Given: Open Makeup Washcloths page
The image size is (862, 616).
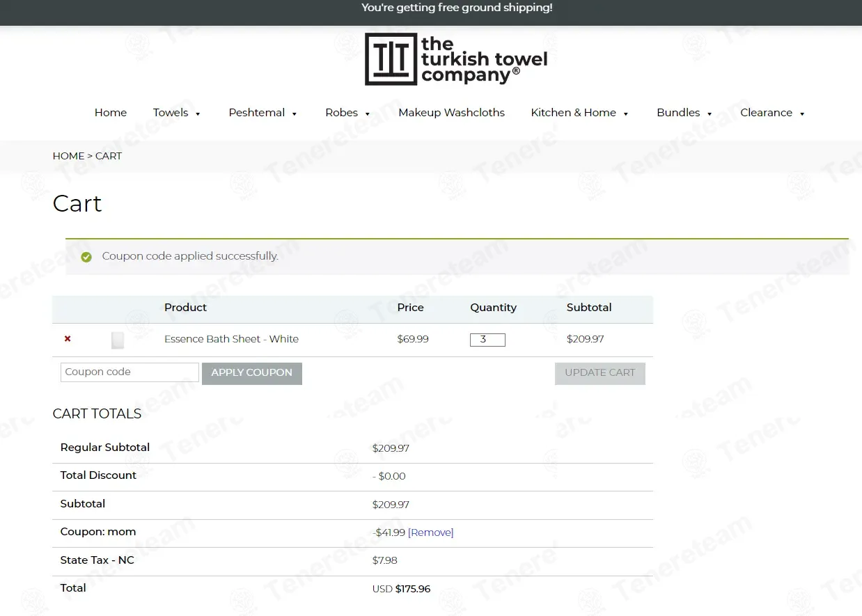Looking at the screenshot, I should [x=451, y=113].
